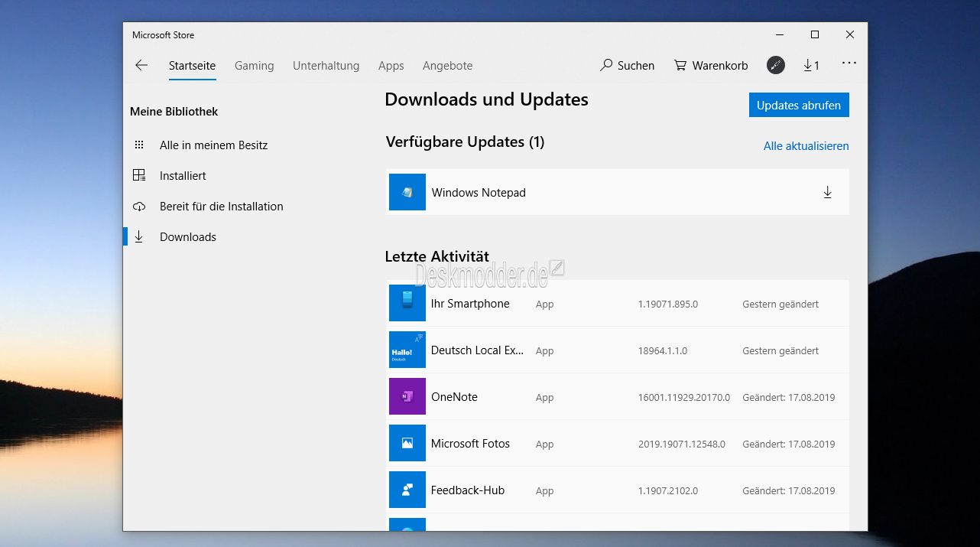The width and height of the screenshot is (980, 547).
Task: Open the Angebote tab
Action: point(447,66)
